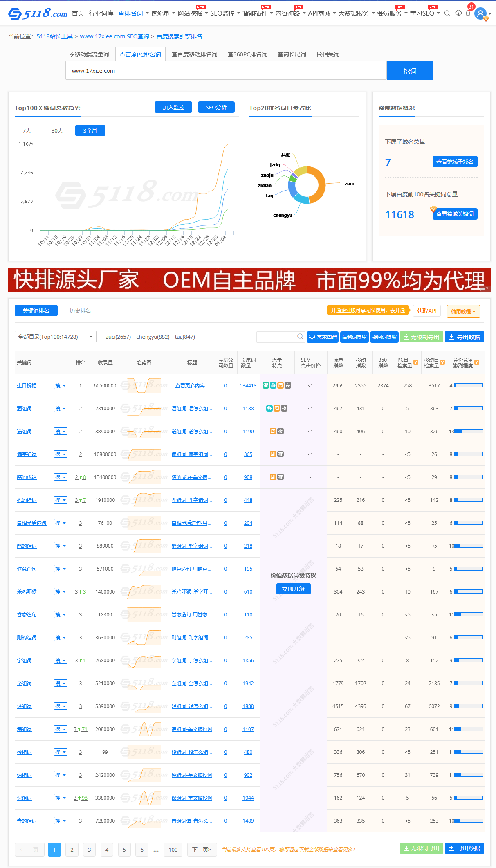The height and width of the screenshot is (868, 496).
Task: Open trend chart thumbnail for 沸组词
Action: [x=144, y=729]
